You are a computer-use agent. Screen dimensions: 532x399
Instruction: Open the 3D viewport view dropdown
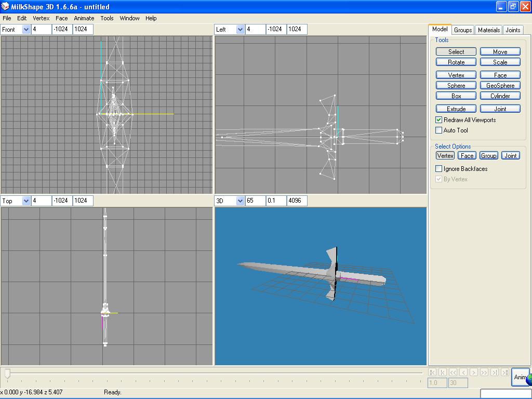click(x=240, y=201)
